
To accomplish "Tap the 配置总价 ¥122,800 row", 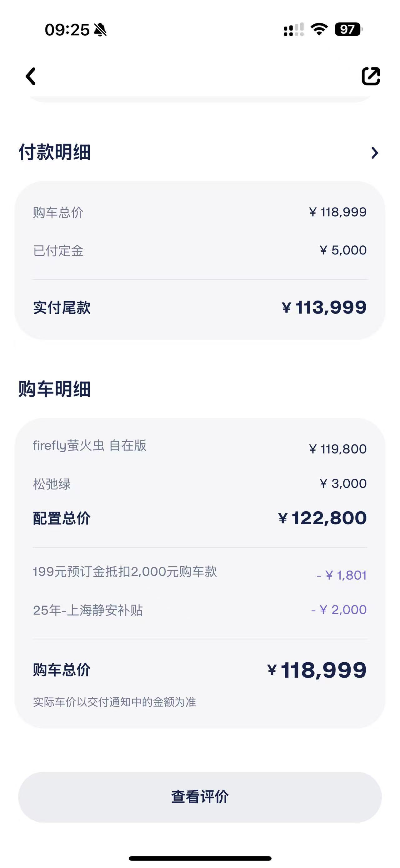I will [x=200, y=518].
